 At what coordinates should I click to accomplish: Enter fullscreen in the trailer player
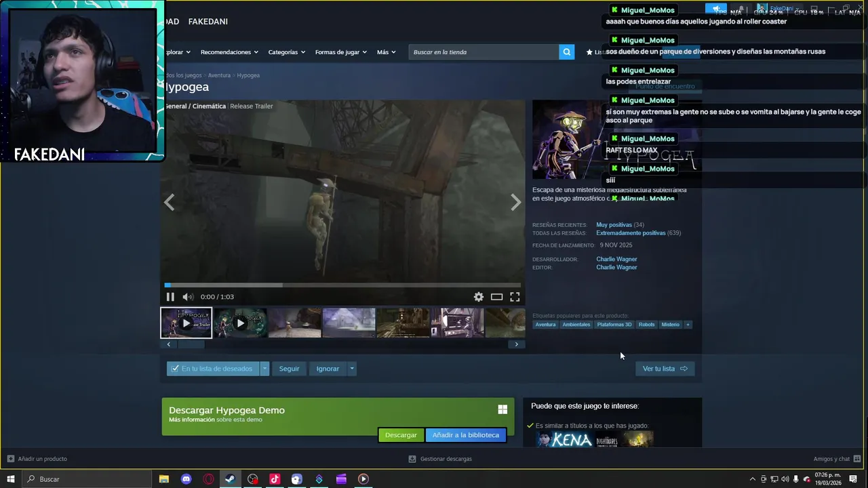[x=515, y=297]
